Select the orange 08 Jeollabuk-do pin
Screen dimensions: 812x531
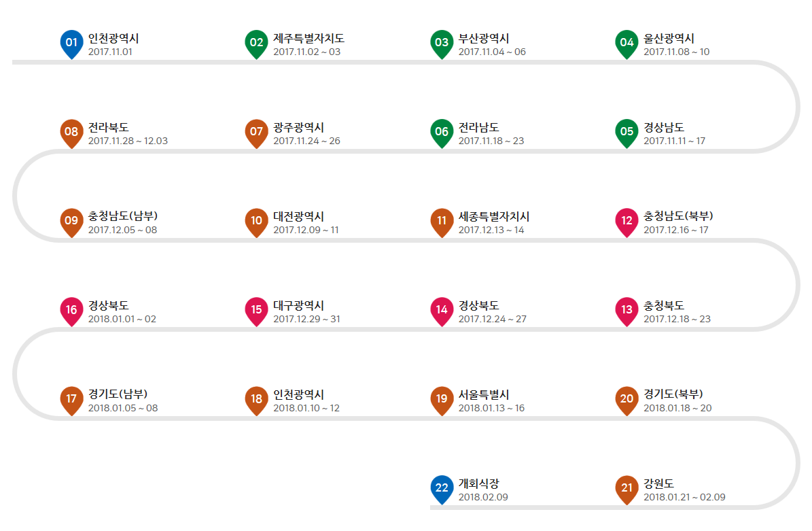(71, 132)
